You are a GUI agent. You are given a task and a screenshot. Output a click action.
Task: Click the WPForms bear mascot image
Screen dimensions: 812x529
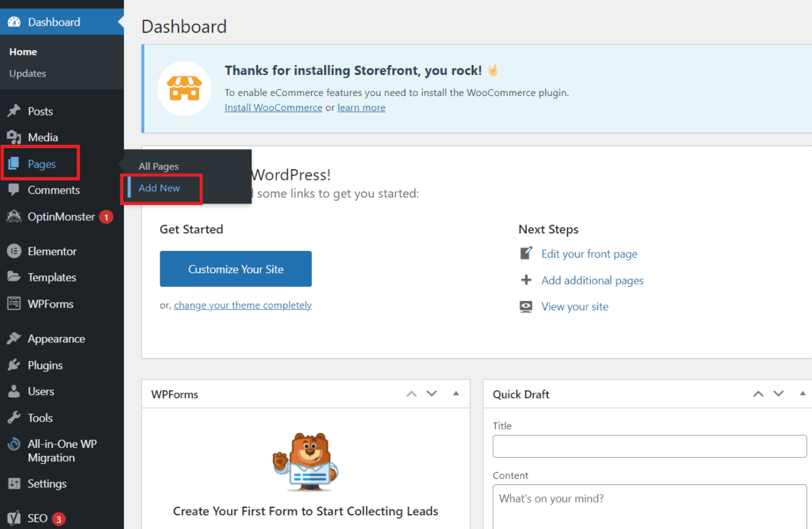[x=305, y=463]
